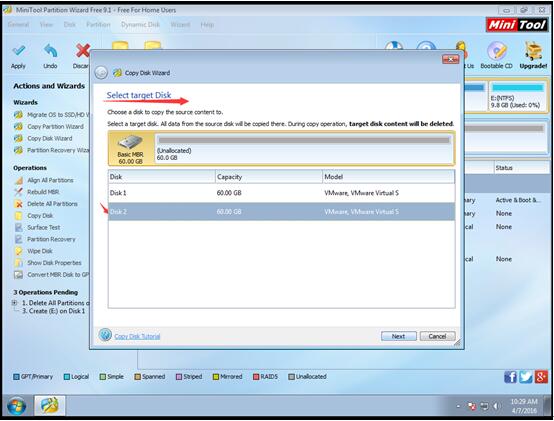Click the Windows Start orb
Screen dimensions: 554x421
tap(16, 407)
